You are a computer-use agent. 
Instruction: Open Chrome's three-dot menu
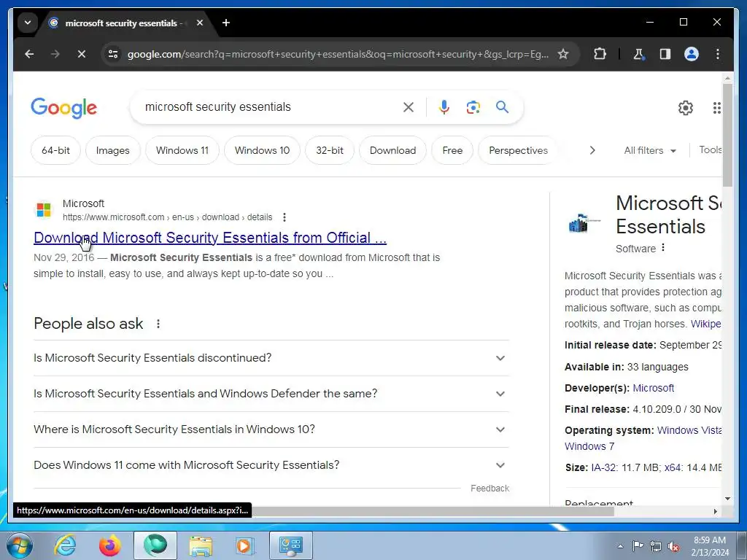(x=718, y=54)
